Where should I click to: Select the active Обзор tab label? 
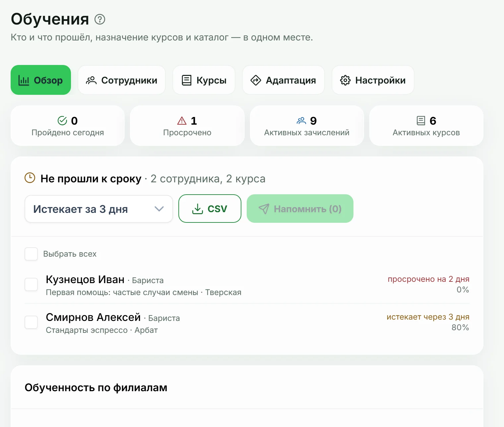coord(48,80)
